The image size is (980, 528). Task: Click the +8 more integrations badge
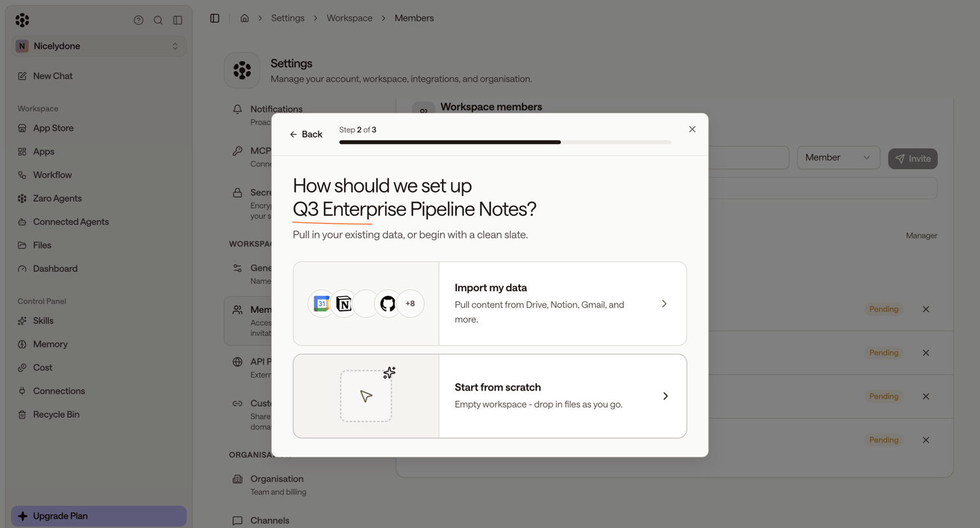pos(410,304)
